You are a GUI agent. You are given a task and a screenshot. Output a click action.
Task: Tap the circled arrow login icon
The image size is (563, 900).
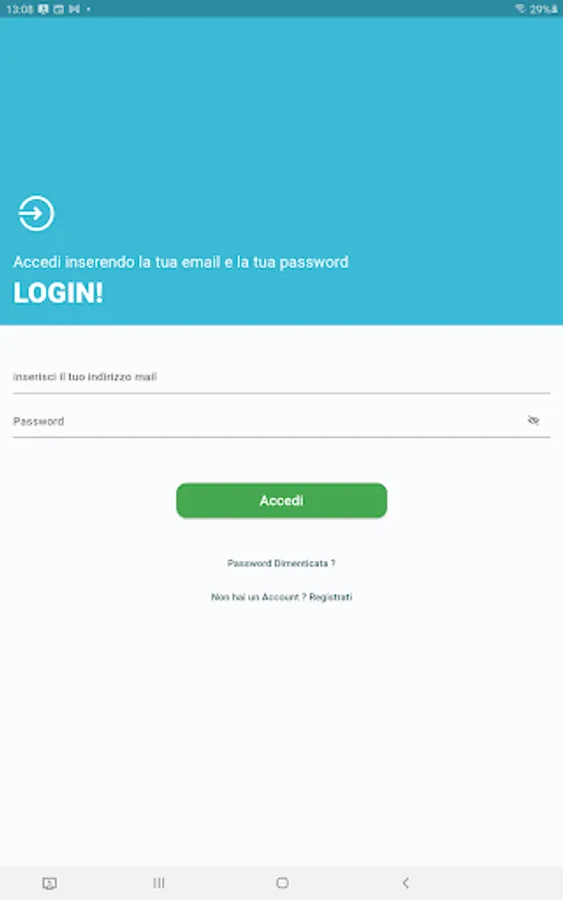pos(36,213)
